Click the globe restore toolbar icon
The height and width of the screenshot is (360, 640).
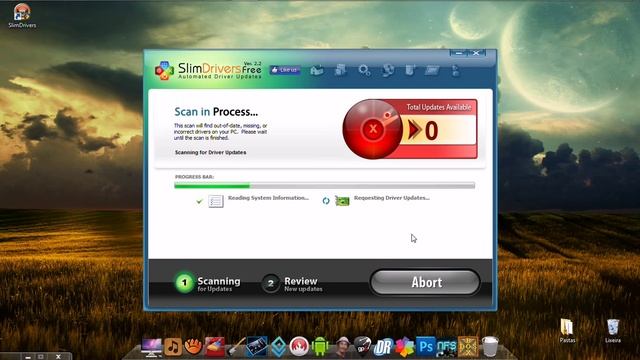pyautogui.click(x=388, y=71)
